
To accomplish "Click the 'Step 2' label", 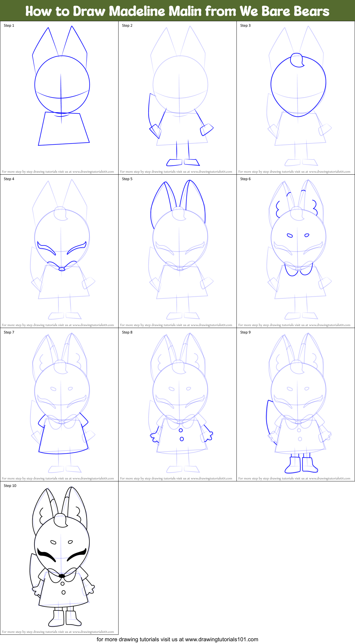I will [127, 26].
